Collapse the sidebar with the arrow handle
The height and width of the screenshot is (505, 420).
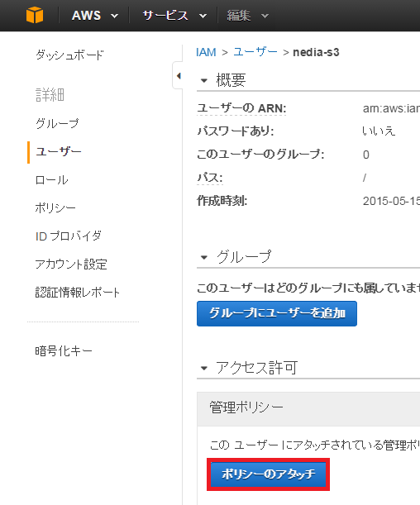[178, 76]
